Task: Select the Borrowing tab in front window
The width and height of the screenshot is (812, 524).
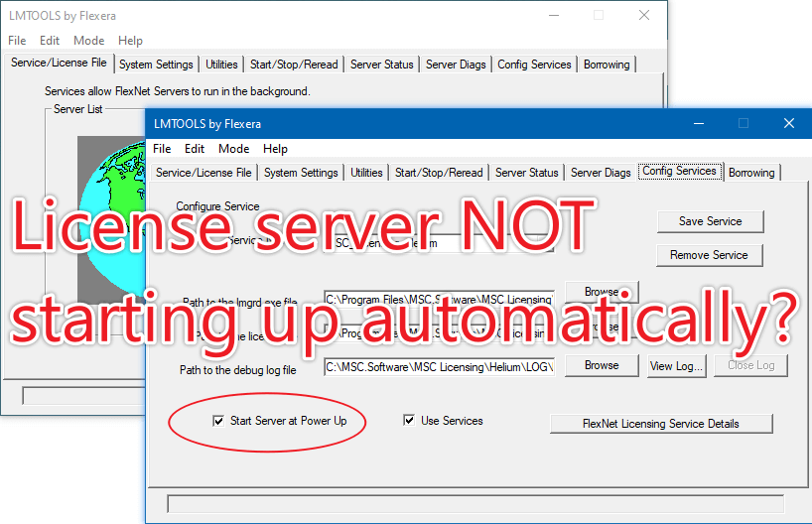Action: point(751,173)
